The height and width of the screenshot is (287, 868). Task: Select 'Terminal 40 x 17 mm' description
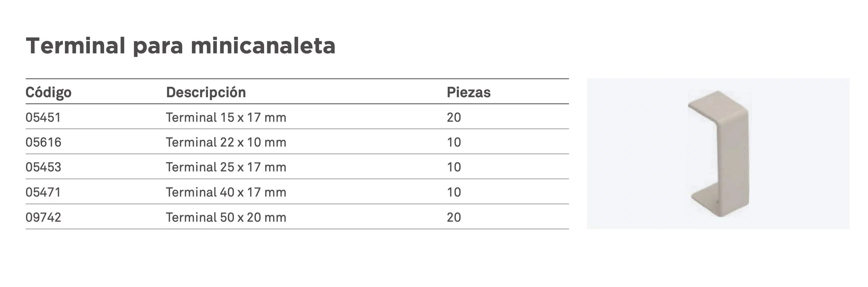(226, 192)
